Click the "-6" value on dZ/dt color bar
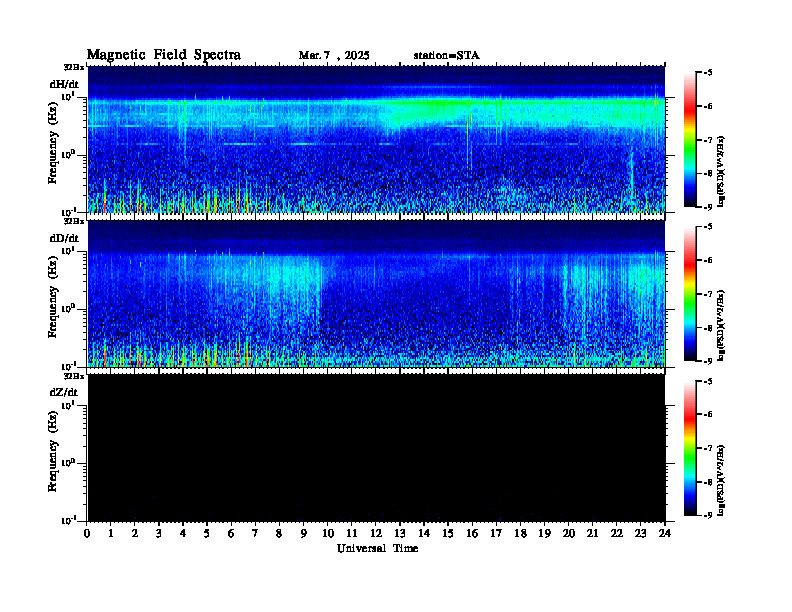The image size is (792, 612). pyautogui.click(x=708, y=414)
